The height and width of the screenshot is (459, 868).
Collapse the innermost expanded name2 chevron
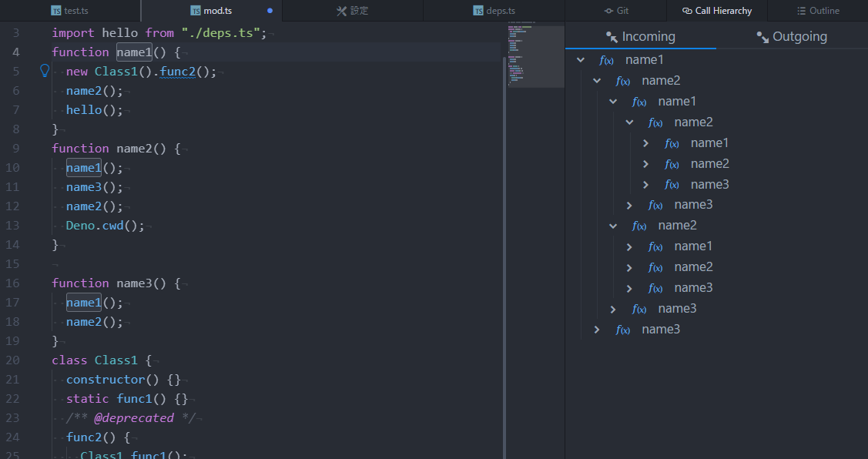(x=629, y=122)
